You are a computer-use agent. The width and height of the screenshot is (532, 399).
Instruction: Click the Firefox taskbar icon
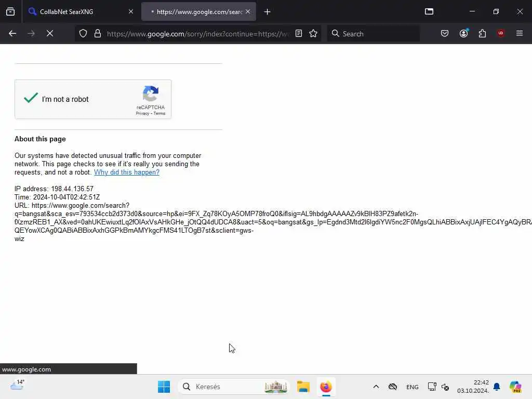point(326,387)
